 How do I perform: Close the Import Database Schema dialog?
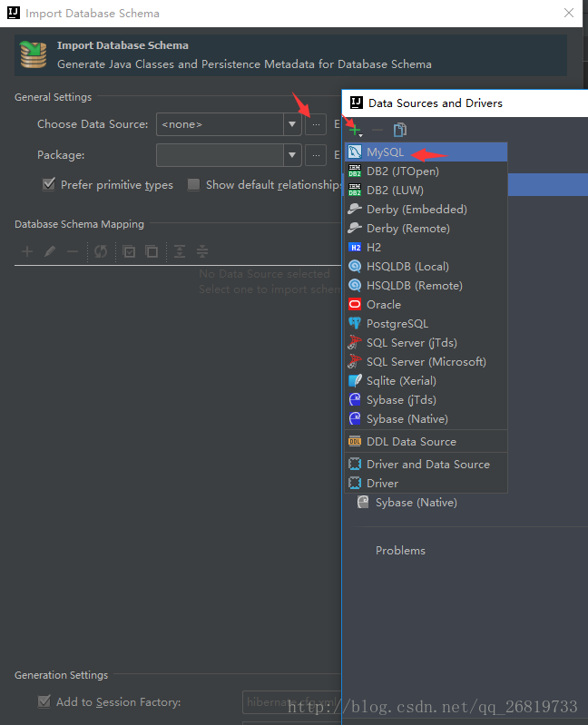[x=569, y=13]
